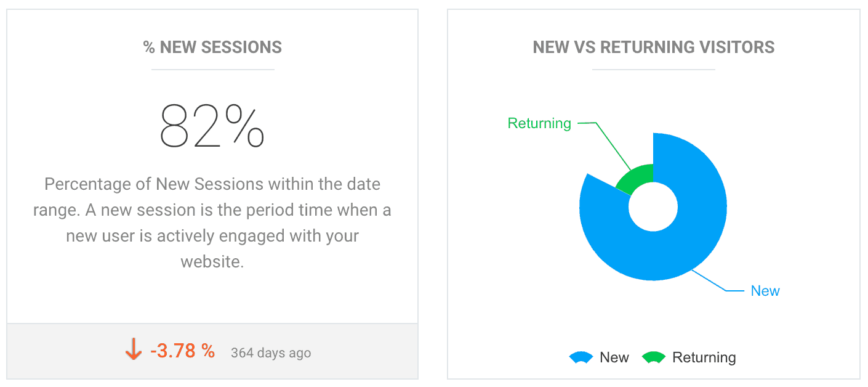Hide Returning series via legend text

point(704,357)
